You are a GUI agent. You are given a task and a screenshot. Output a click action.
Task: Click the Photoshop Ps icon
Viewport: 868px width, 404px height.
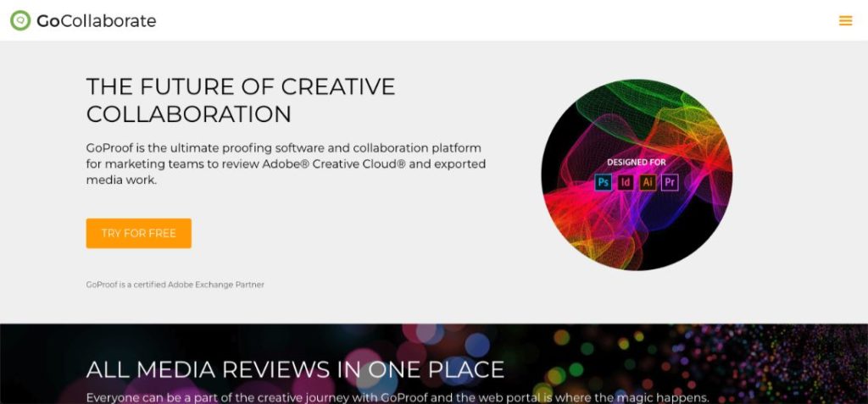point(604,182)
